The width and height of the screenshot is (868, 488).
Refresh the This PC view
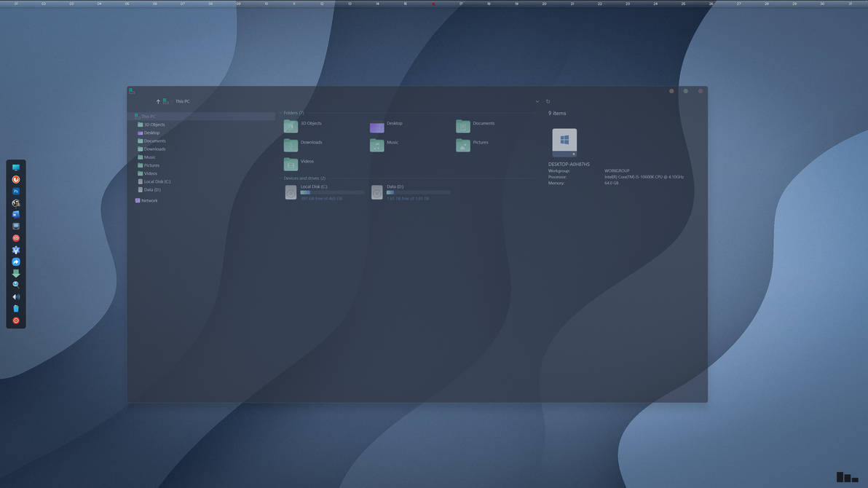pos(548,101)
